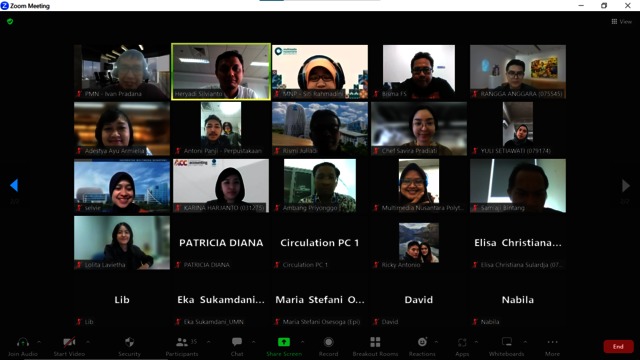Click muted mic icon beside YULI SETIAWATI
Image resolution: width=640 pixels, height=360 pixels.
coord(475,151)
